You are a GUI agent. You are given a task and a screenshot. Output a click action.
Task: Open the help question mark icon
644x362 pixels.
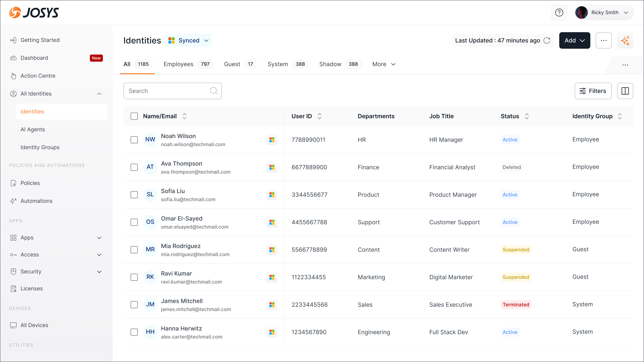click(559, 13)
